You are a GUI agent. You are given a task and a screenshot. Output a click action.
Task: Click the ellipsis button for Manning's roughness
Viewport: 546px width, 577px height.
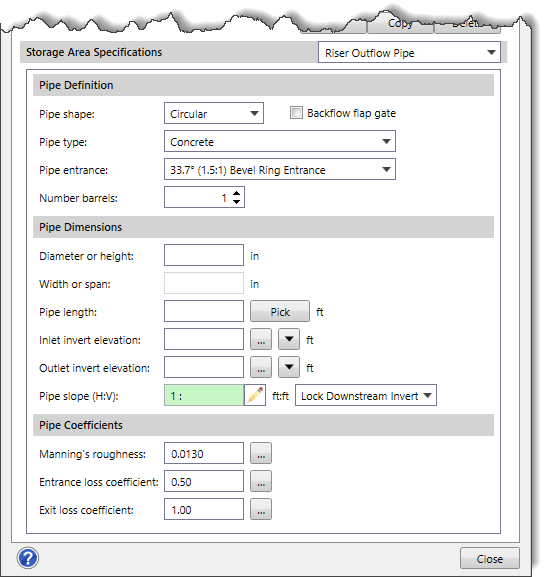tap(261, 453)
